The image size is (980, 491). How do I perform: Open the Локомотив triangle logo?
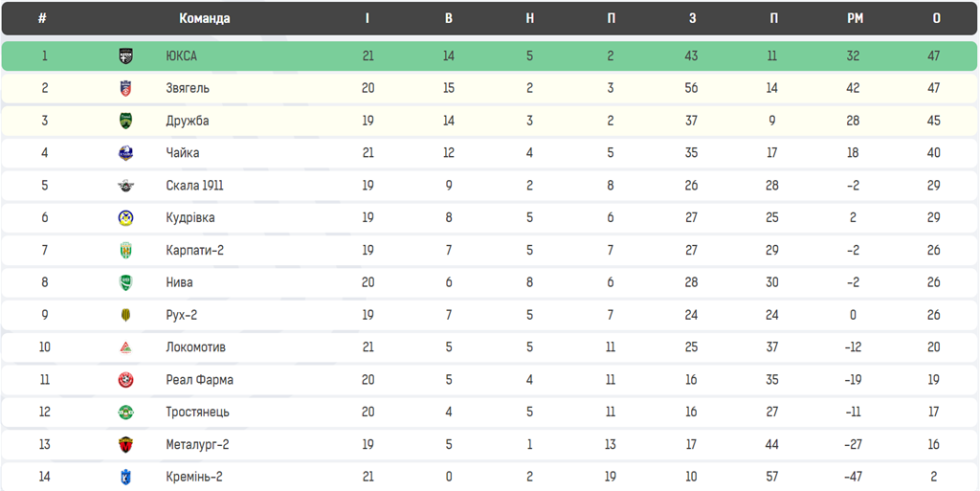(x=125, y=348)
